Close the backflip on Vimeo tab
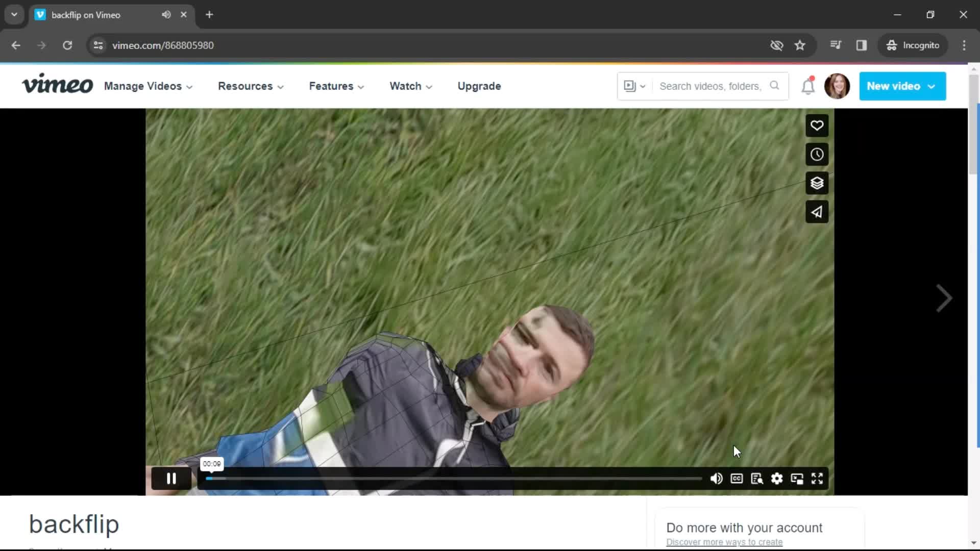The height and width of the screenshot is (551, 980). [x=184, y=15]
